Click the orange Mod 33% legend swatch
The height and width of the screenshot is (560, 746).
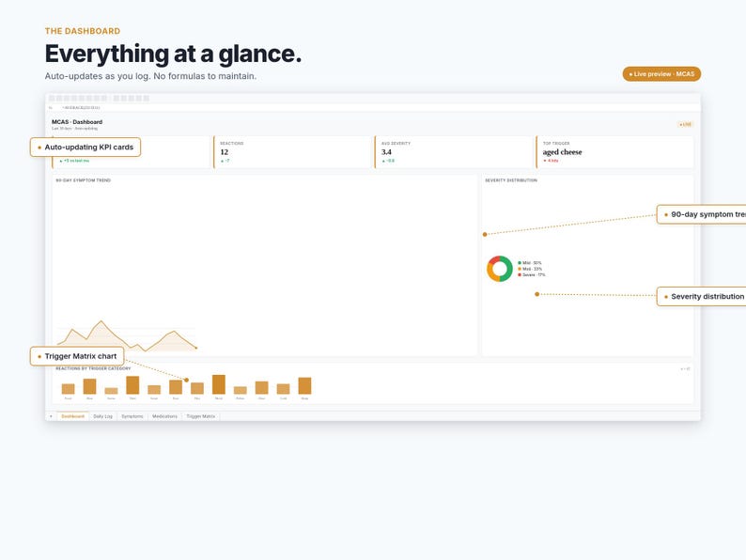pyautogui.click(x=520, y=269)
